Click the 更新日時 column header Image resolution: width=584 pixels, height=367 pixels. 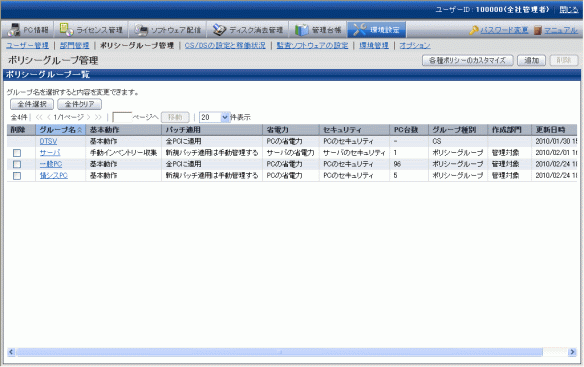tap(554, 130)
